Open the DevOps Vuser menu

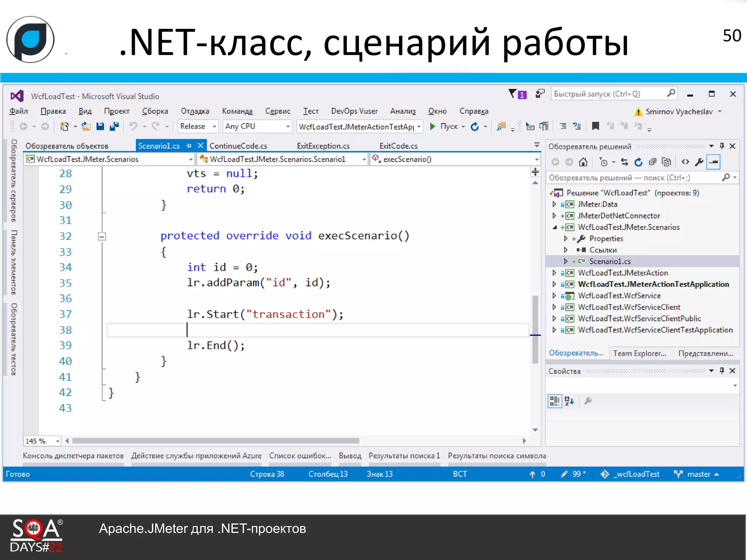[354, 111]
